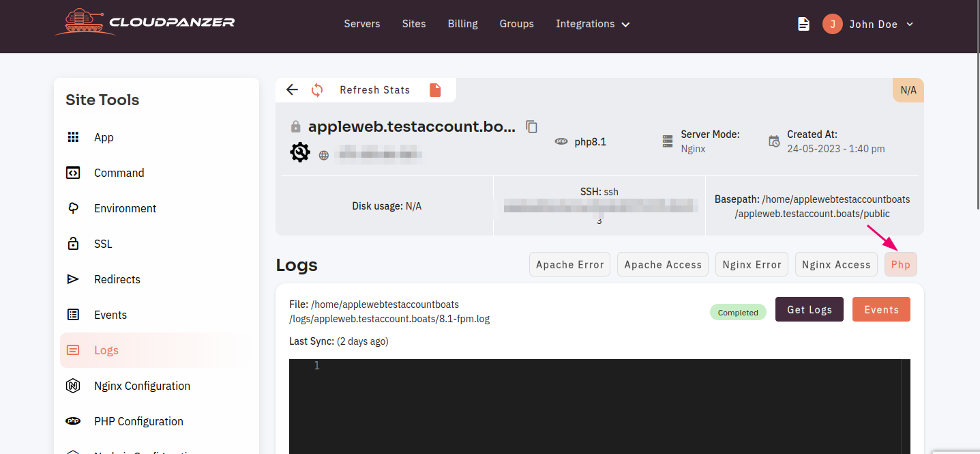The height and width of the screenshot is (454, 980).
Task: Open Environment in Site Tools
Action: click(156, 208)
